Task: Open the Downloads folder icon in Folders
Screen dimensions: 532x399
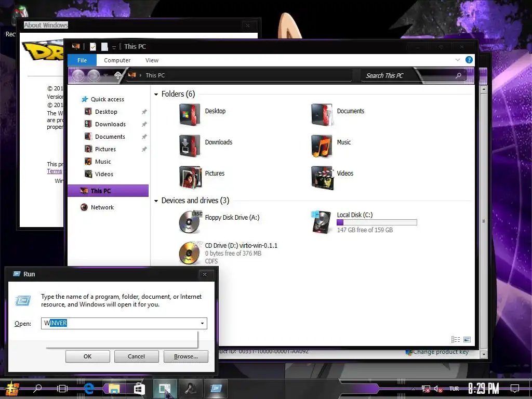Action: [x=189, y=146]
